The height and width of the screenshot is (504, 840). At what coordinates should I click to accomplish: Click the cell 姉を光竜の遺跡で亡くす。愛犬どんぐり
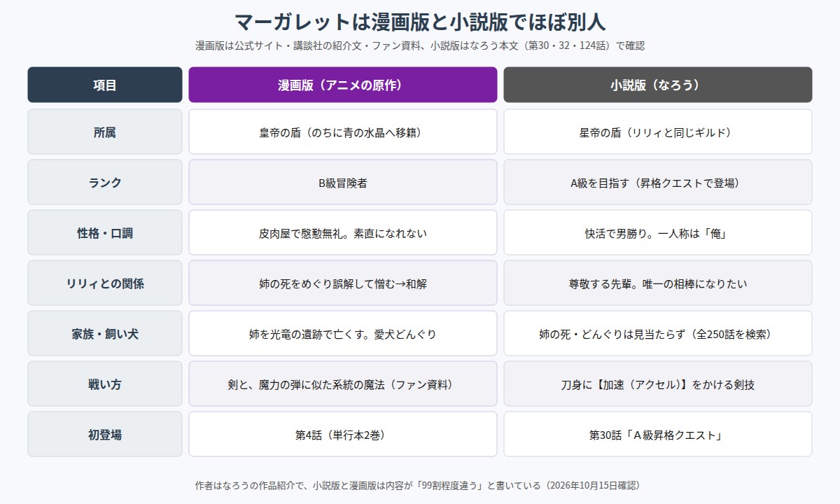pos(343,333)
